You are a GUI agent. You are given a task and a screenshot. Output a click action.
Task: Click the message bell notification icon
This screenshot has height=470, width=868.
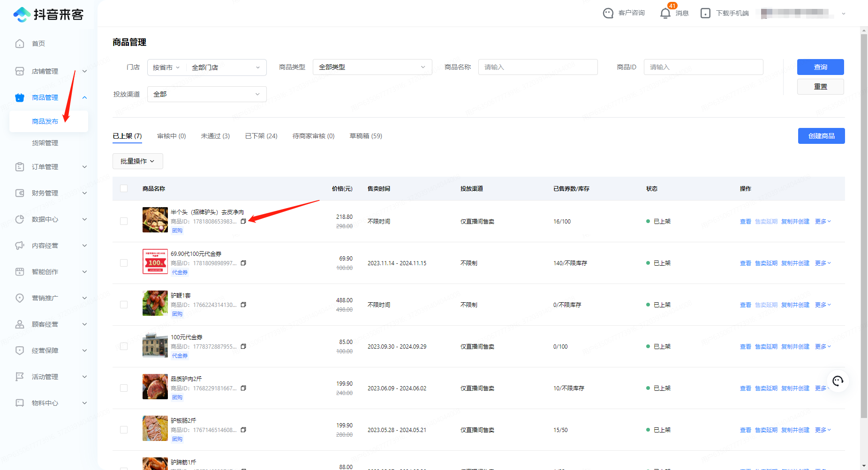tap(665, 13)
